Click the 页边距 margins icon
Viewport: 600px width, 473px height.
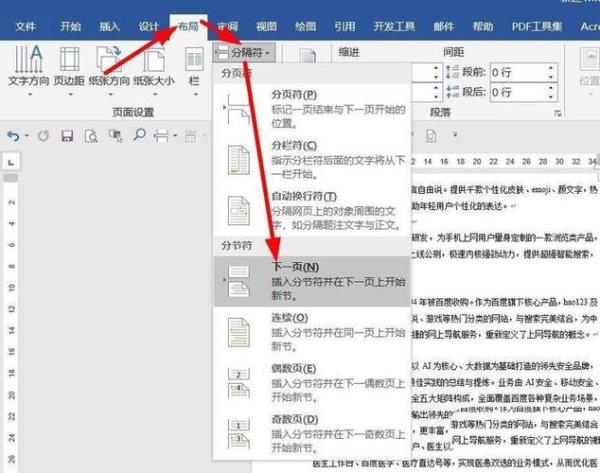point(69,59)
